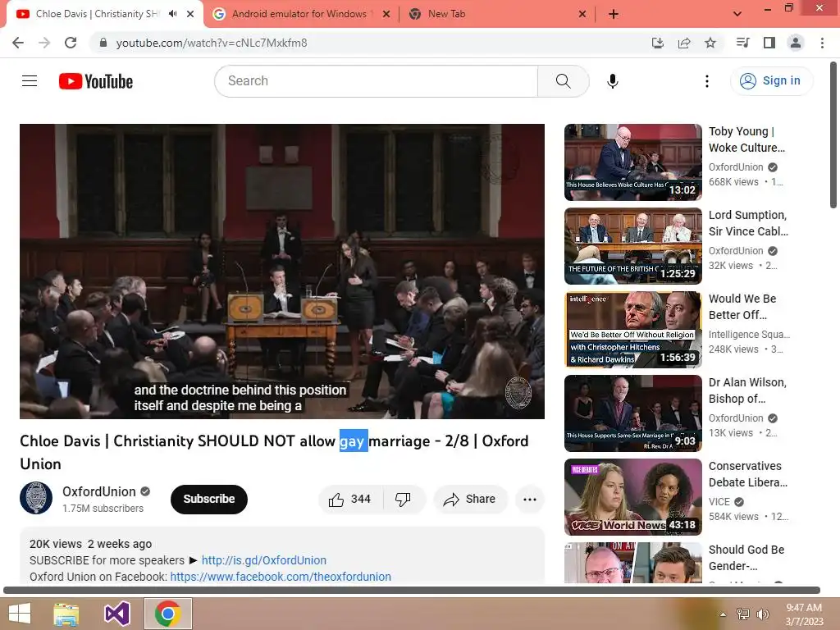
Task: Click Lord Sumption, Sir Vince Cable title
Action: pos(748,223)
